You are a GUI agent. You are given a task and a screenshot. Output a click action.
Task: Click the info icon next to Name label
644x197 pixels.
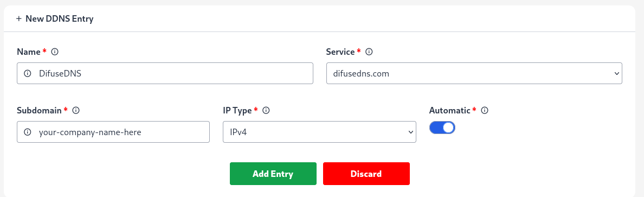click(54, 52)
